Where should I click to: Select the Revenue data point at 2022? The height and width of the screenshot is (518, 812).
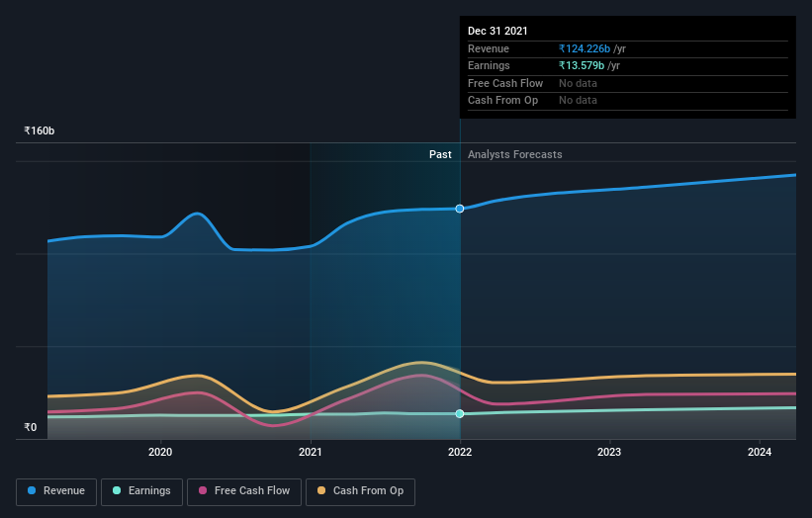coord(459,209)
